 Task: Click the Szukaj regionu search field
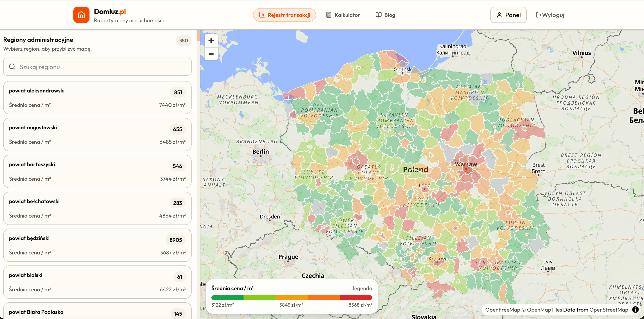coord(97,67)
